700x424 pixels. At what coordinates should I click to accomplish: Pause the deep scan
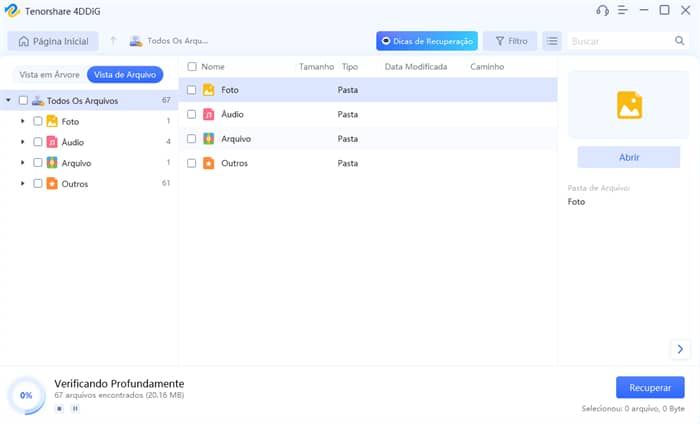point(74,408)
